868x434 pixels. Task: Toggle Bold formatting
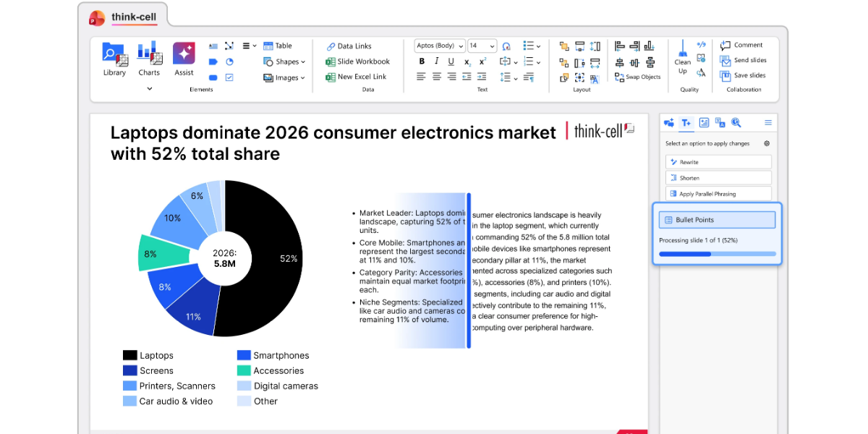(422, 61)
